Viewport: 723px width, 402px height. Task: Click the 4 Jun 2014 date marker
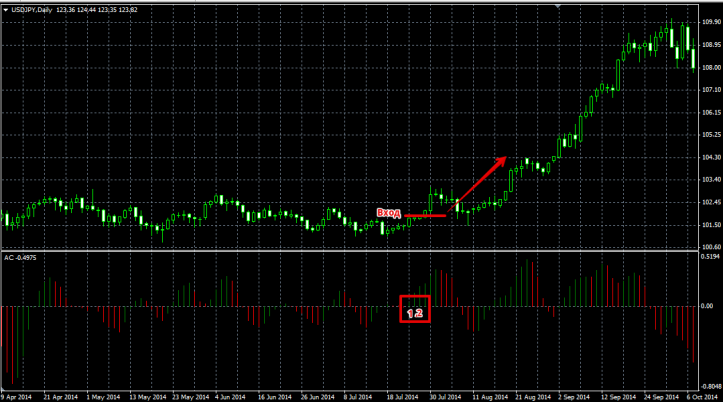[228, 395]
